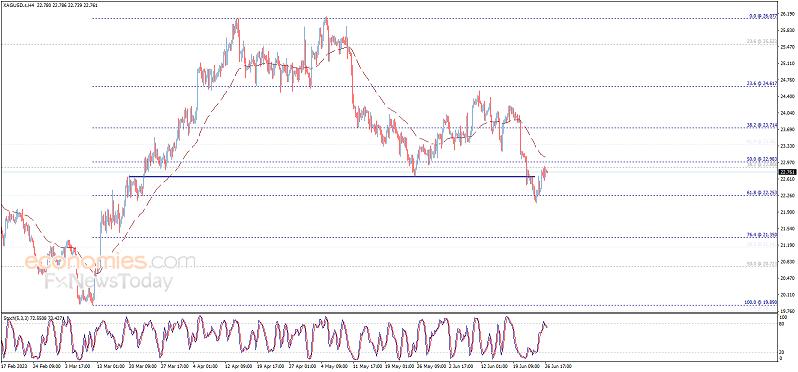
Task: Click the 24.760 price axis label
Action: [x=787, y=79]
